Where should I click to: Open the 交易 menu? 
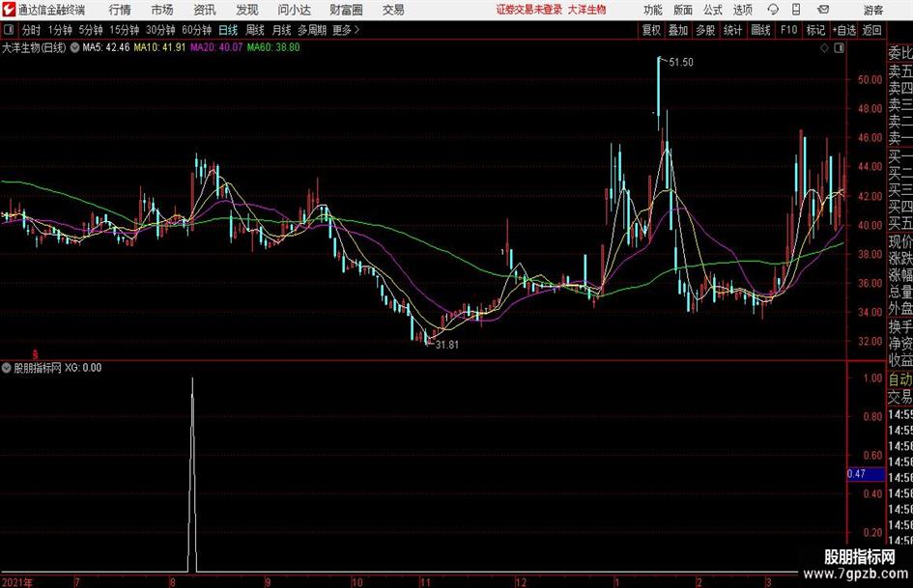tap(393, 10)
